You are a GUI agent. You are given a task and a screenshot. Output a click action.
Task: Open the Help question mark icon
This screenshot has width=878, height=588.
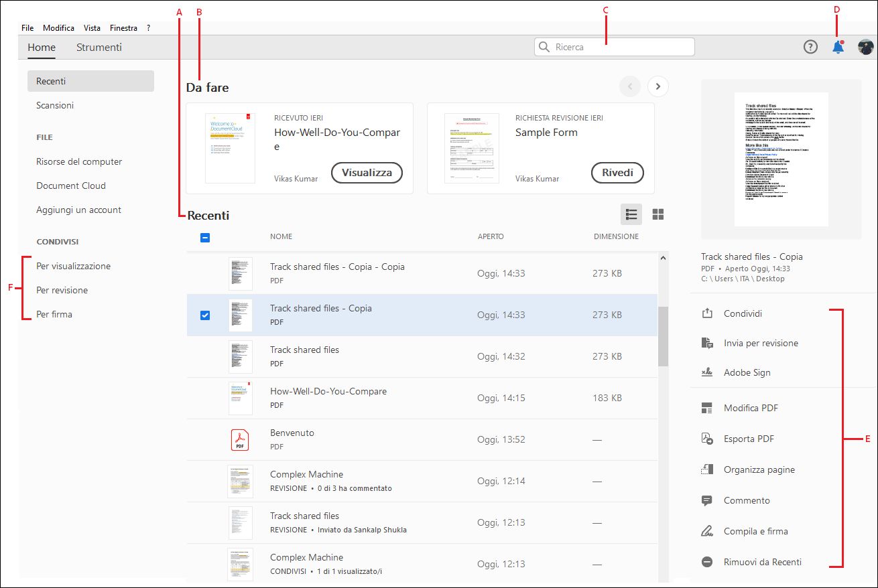(810, 47)
